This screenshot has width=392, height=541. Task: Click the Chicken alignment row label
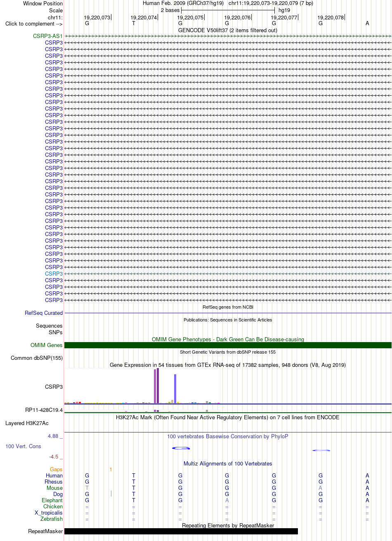[53, 506]
